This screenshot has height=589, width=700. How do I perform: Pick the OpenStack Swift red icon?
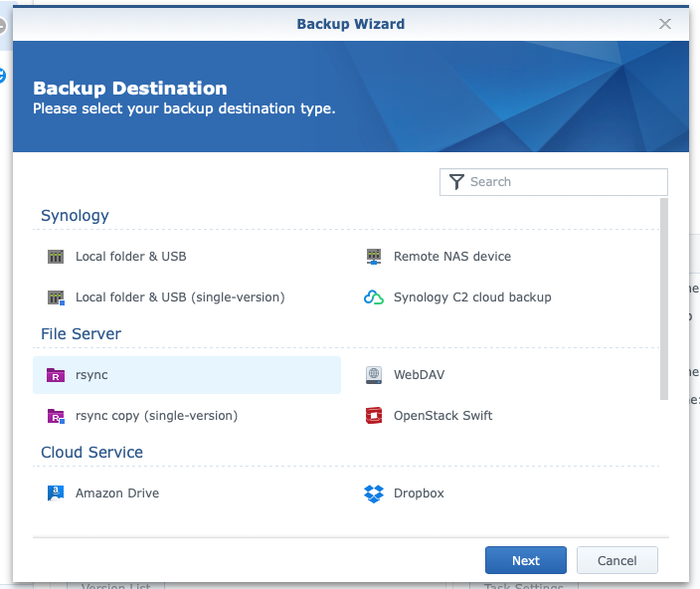coord(374,416)
